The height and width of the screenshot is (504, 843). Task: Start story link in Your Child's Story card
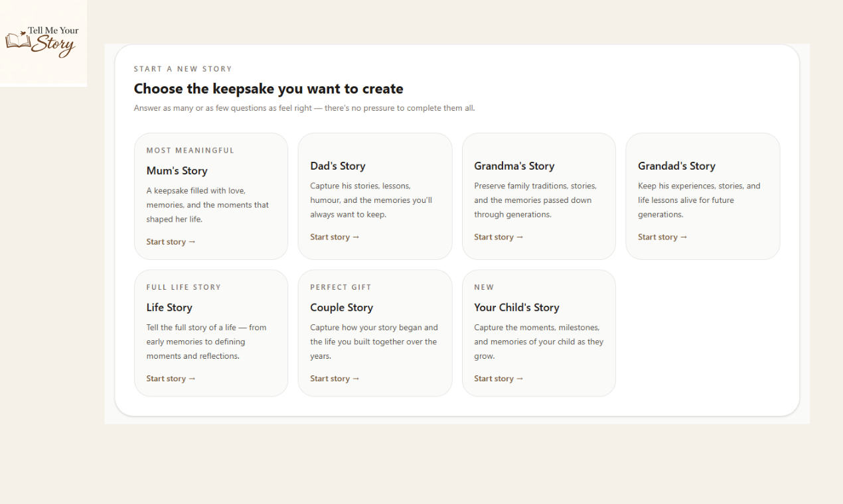pos(499,379)
